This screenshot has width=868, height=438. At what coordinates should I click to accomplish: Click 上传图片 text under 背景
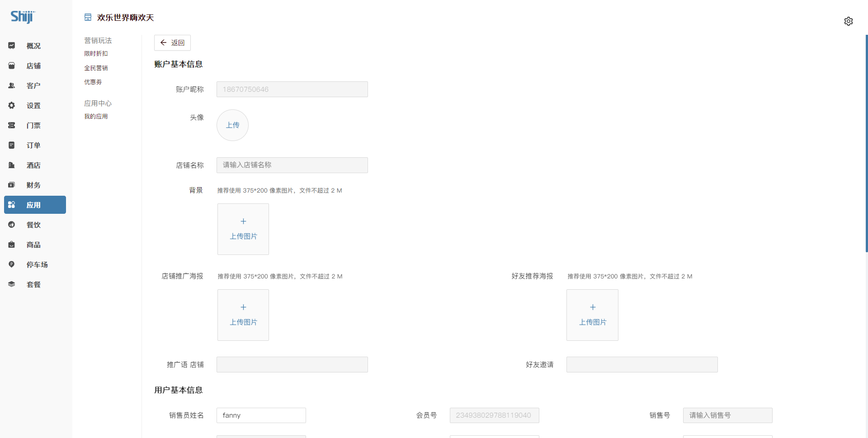pyautogui.click(x=243, y=236)
